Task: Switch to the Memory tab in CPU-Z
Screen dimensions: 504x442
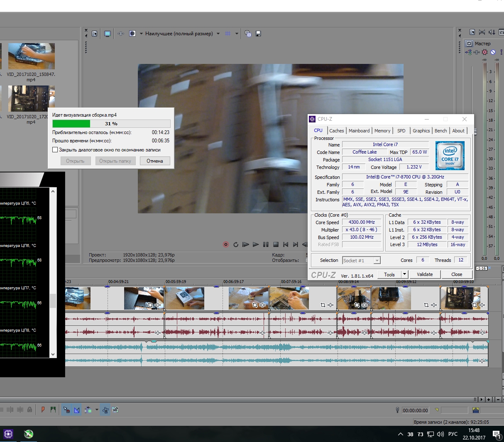Action: pos(382,131)
